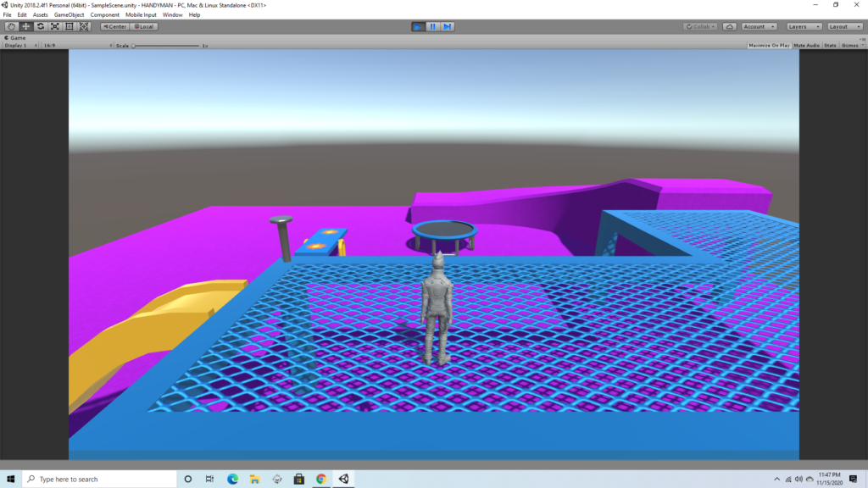Screen dimensions: 868x488
Task: Pause the running game
Action: (433, 26)
